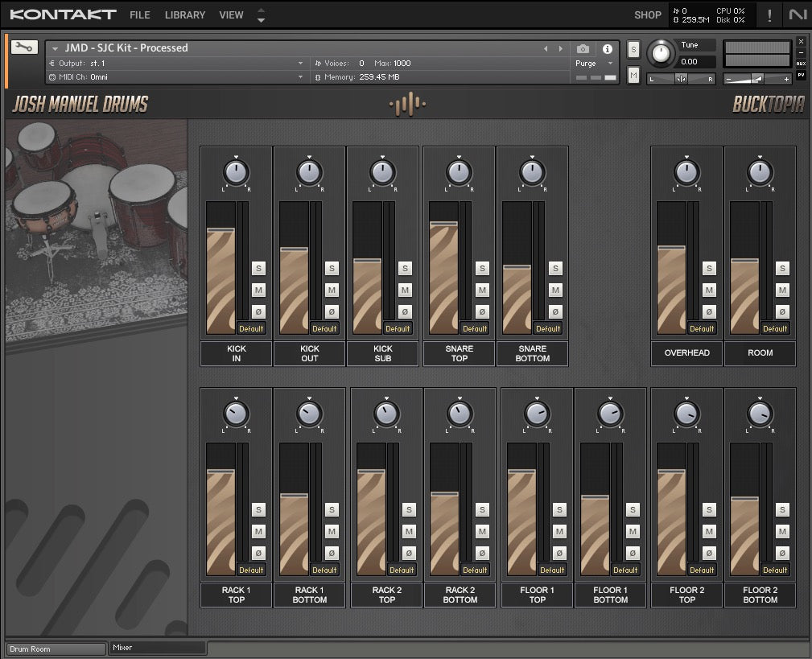
Task: Click the Kick Out pan knob
Action: coord(310,171)
